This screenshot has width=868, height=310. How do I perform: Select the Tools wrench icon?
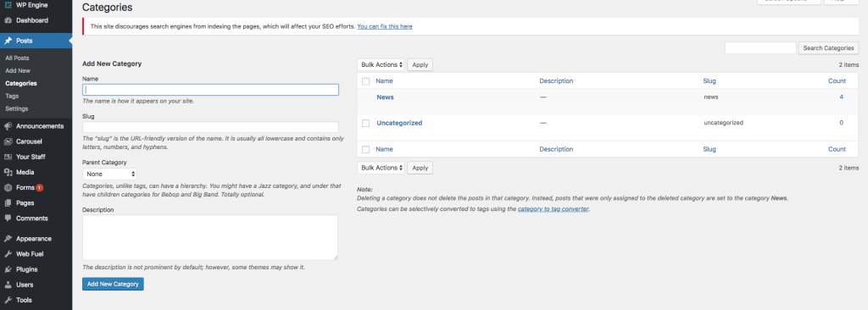coord(8,300)
